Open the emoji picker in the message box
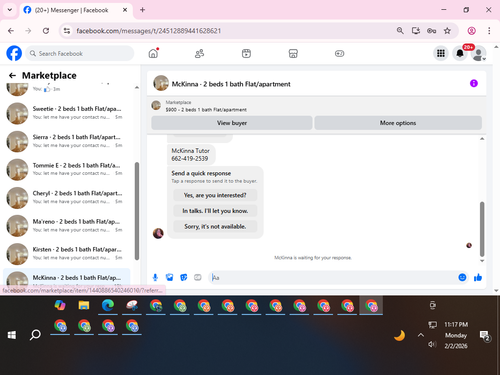Viewport: 500px width, 375px height. 462,277
